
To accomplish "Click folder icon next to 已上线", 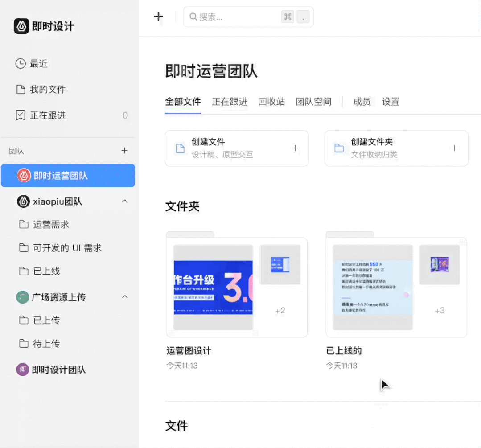I will [24, 271].
